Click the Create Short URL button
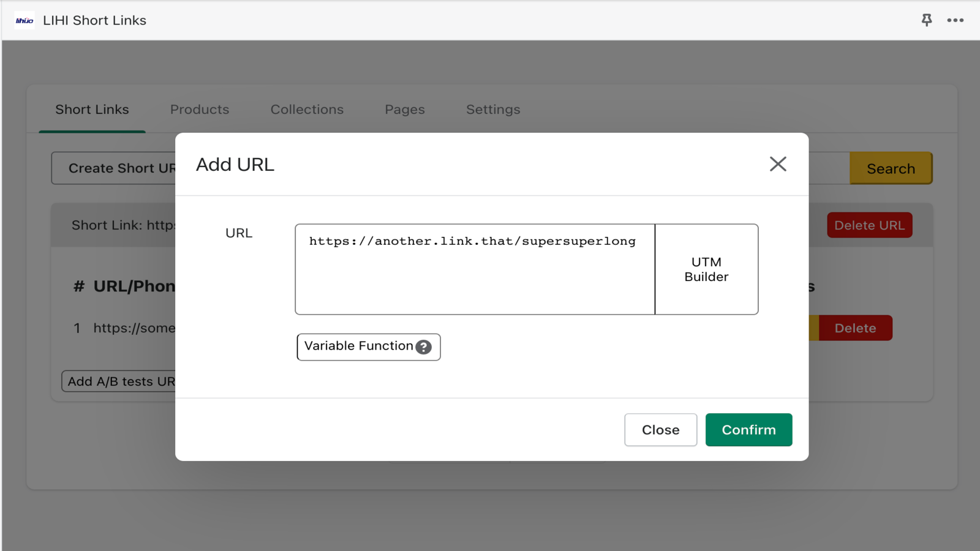Image resolution: width=980 pixels, height=551 pixels. pos(114,168)
